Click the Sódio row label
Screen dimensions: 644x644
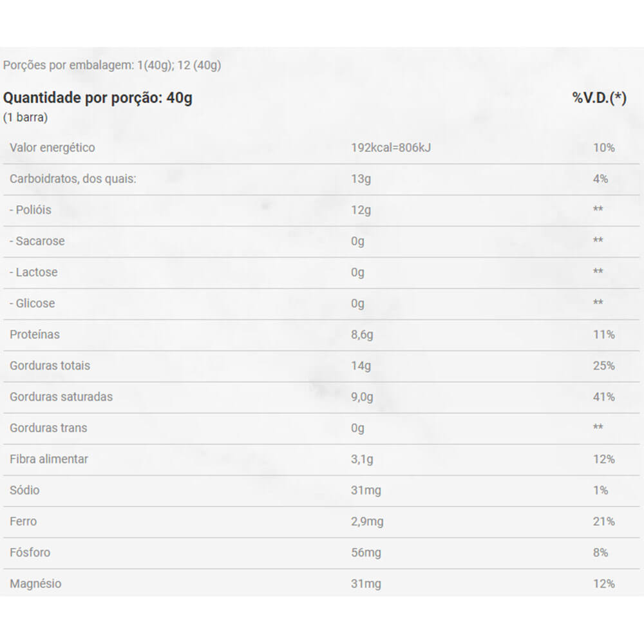coord(24,490)
